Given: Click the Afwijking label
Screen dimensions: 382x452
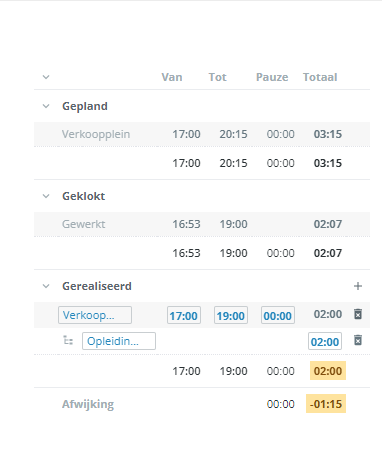Looking at the screenshot, I should click(x=88, y=404).
